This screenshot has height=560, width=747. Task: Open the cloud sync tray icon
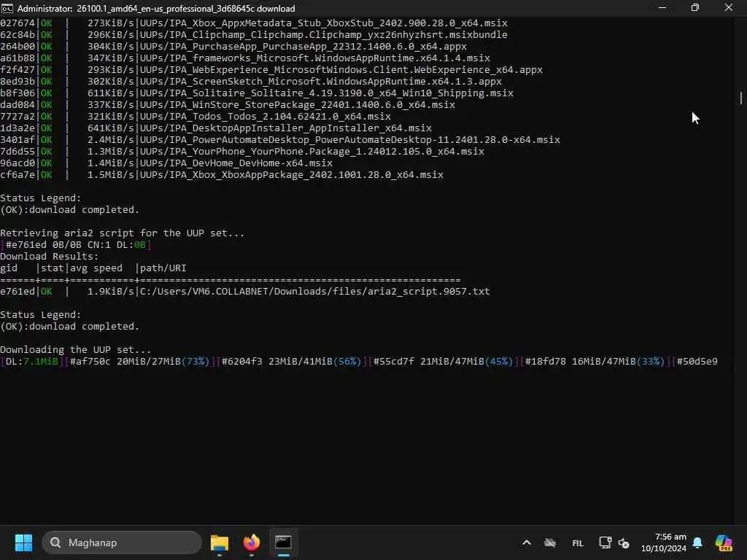(550, 542)
